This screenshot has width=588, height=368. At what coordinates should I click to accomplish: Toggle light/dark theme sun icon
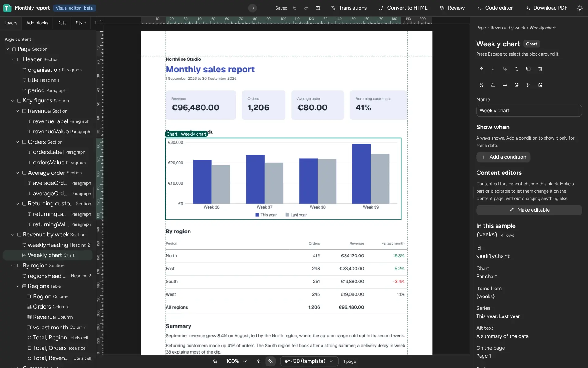pyautogui.click(x=580, y=8)
